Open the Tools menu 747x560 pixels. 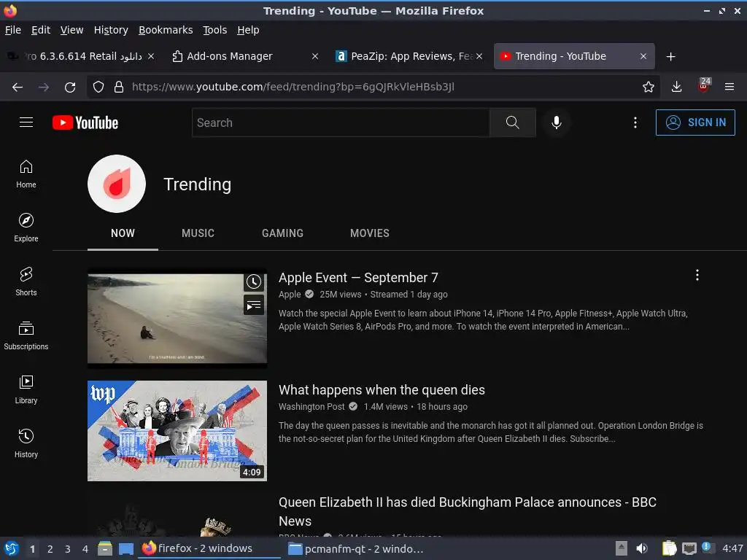[215, 30]
